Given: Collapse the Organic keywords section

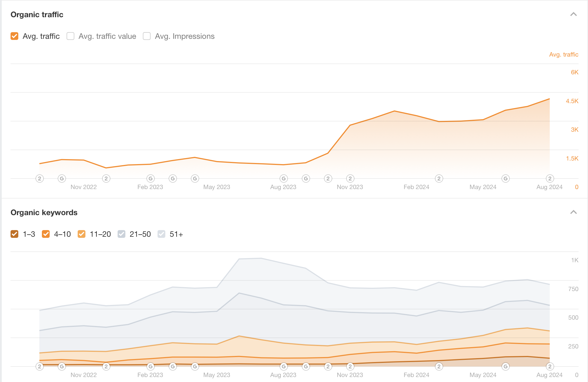Looking at the screenshot, I should [573, 212].
